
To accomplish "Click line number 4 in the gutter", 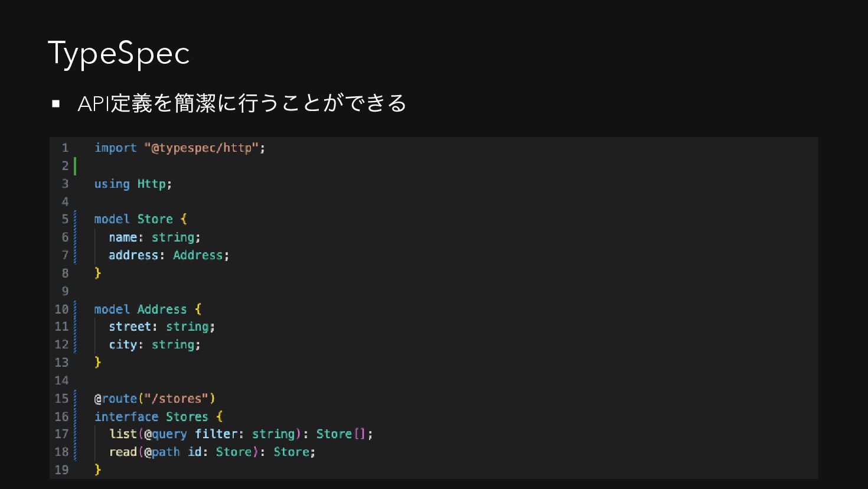I will point(65,201).
